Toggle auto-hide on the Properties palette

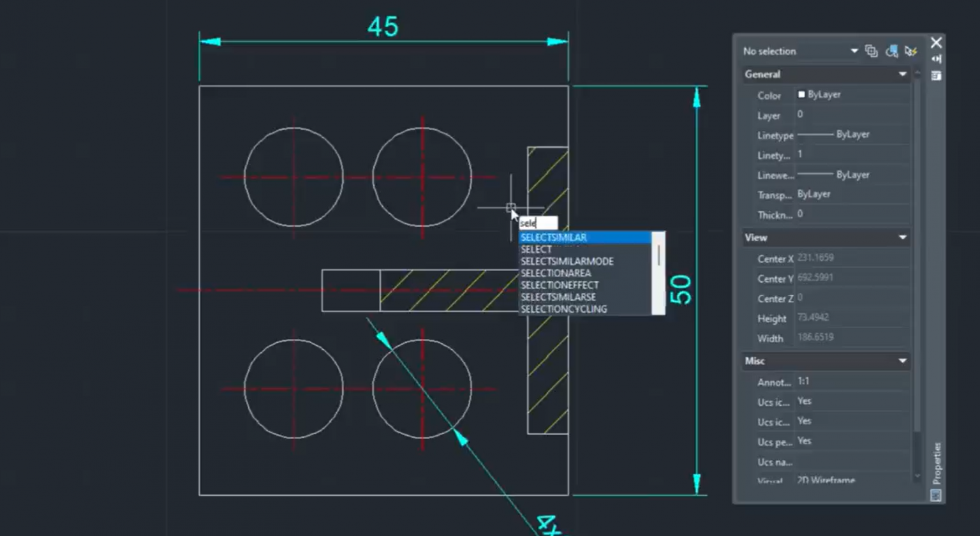[936, 59]
